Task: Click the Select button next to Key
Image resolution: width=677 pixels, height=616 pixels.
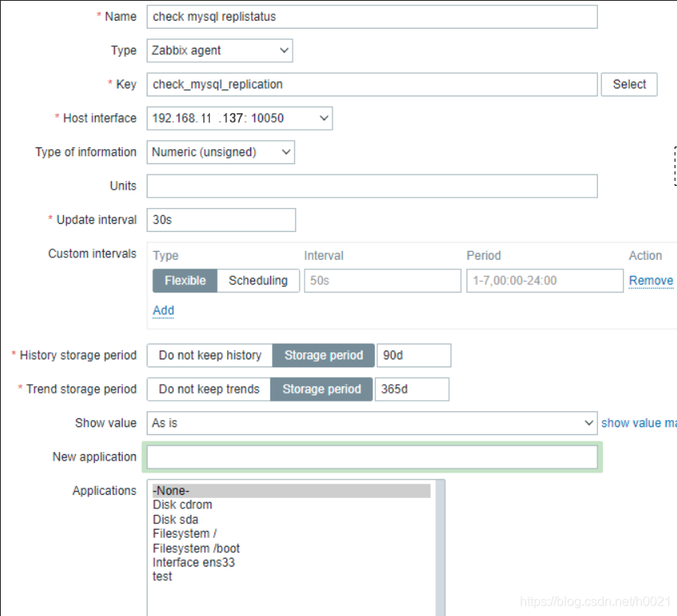Action: coord(629,84)
